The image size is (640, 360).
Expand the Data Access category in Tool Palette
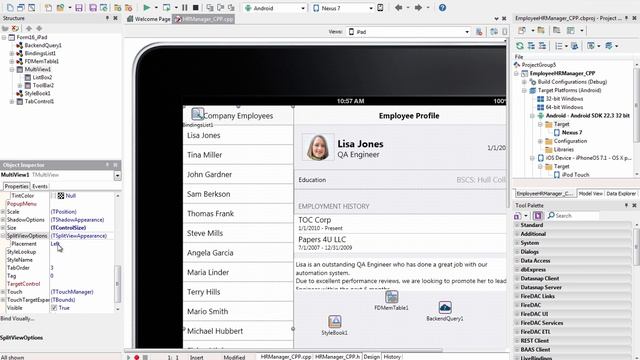(517, 260)
